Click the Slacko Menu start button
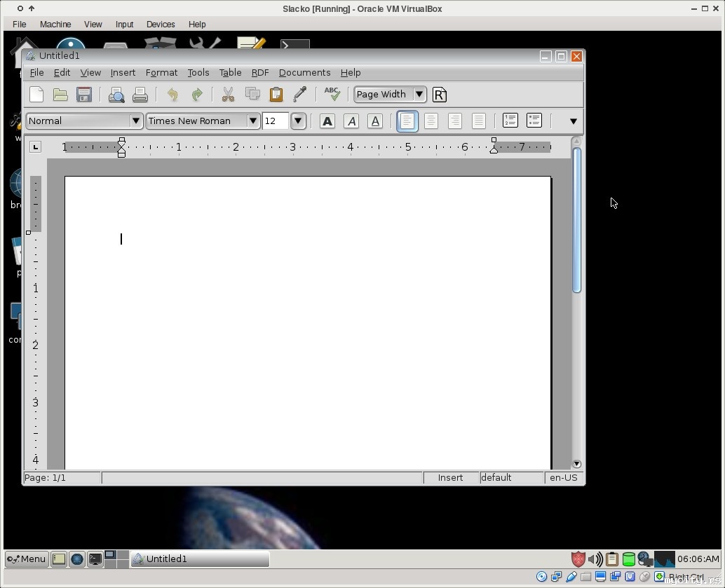725x588 pixels. [27, 559]
